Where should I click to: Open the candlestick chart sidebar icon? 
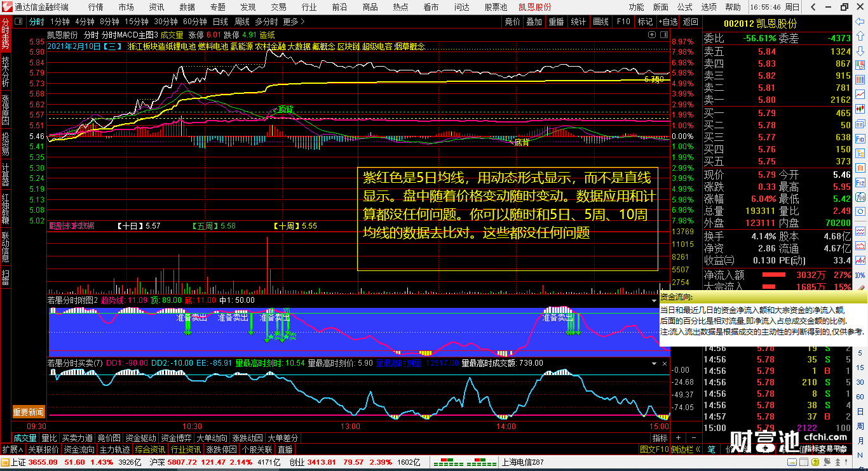[860, 109]
